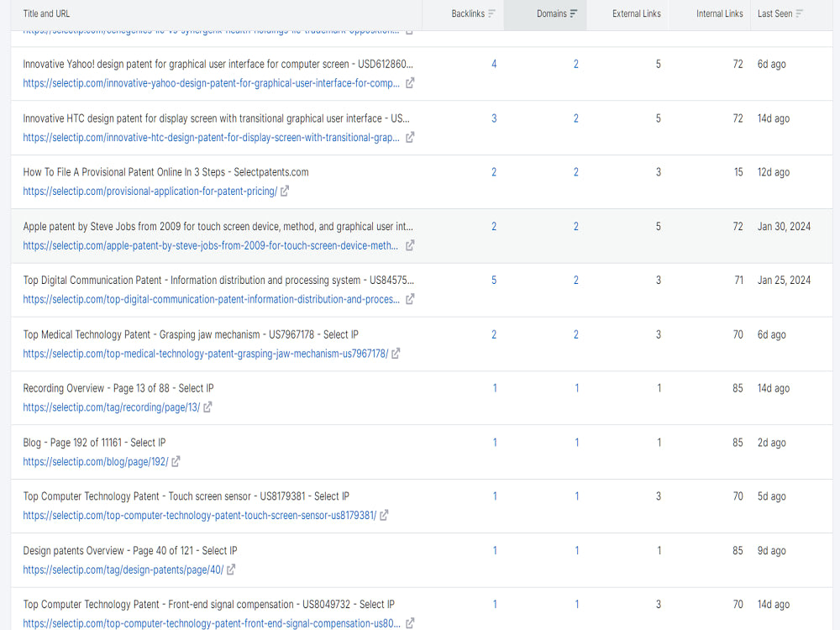Open external link icon for design-patents/page/40 URL

pyautogui.click(x=231, y=570)
